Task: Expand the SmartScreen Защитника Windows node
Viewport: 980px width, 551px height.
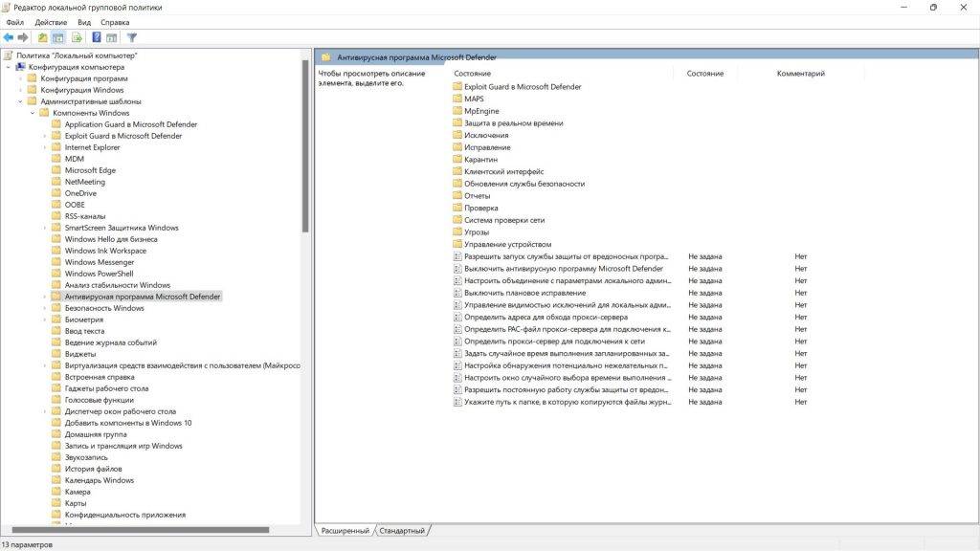Action: point(44,228)
